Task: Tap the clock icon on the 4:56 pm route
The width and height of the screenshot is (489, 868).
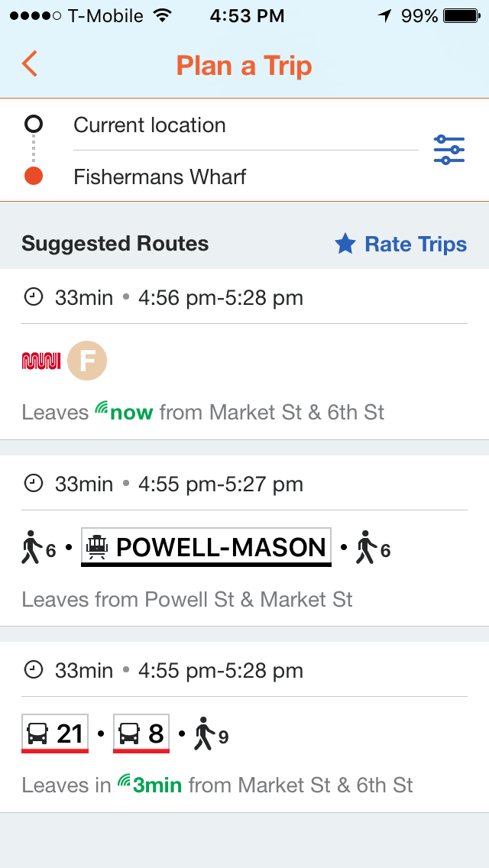Action: pos(34,297)
